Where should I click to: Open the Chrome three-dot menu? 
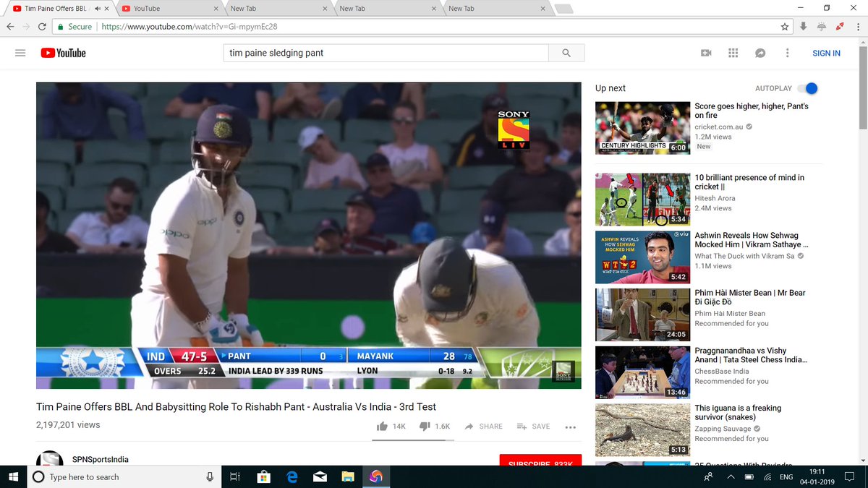click(857, 26)
